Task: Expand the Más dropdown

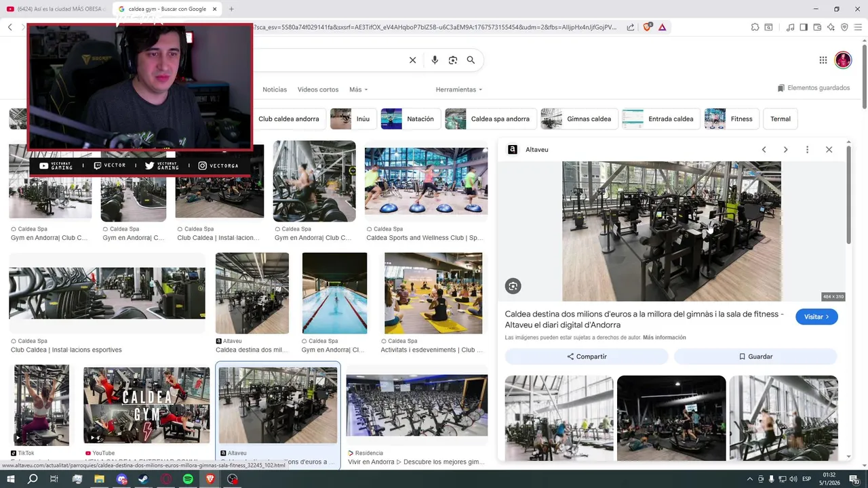Action: [x=358, y=89]
